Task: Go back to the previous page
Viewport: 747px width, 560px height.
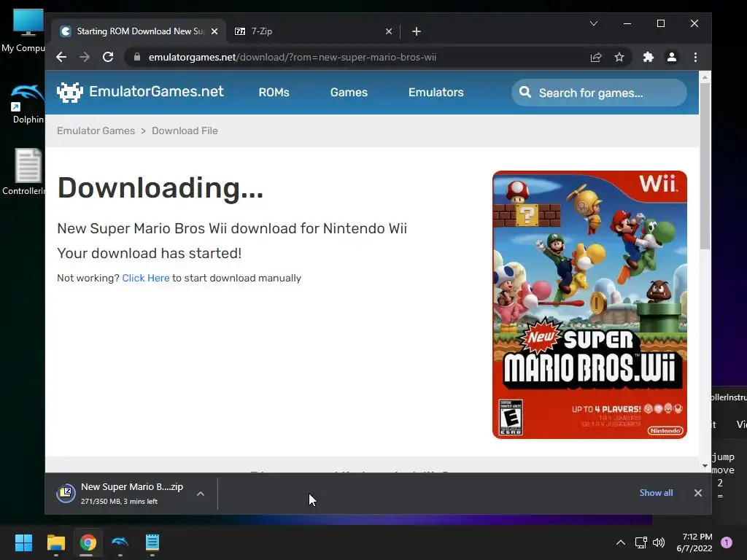Action: [61, 57]
